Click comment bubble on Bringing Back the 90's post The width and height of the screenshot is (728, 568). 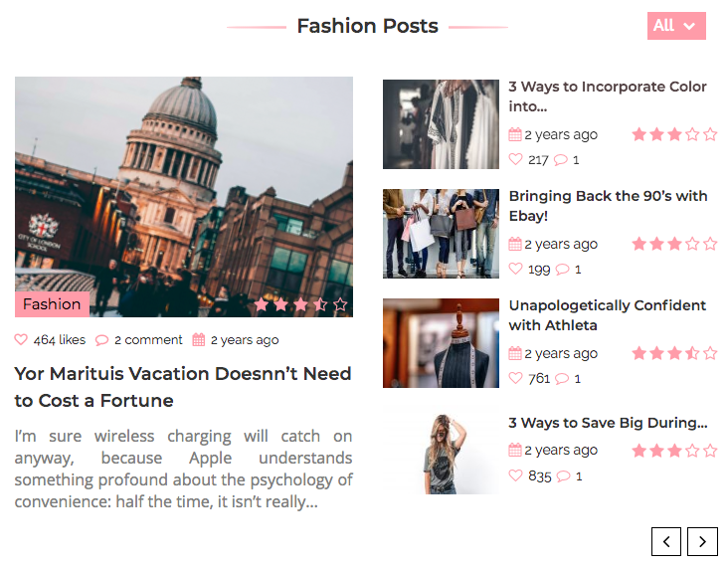562,270
